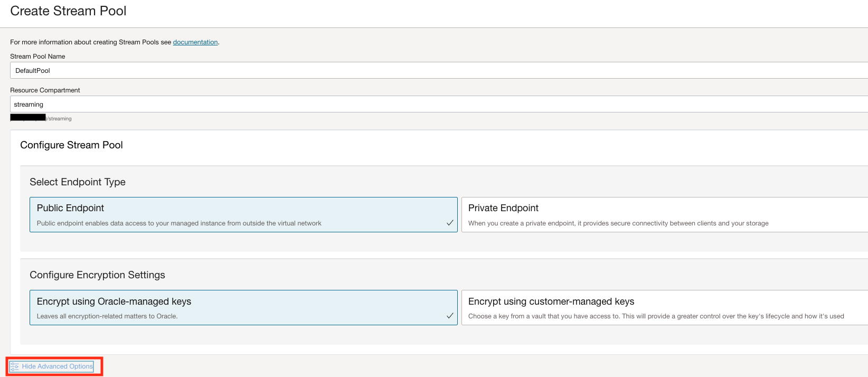This screenshot has height=377, width=868.
Task: Click the Configure Encryption Settings heading
Action: point(97,275)
